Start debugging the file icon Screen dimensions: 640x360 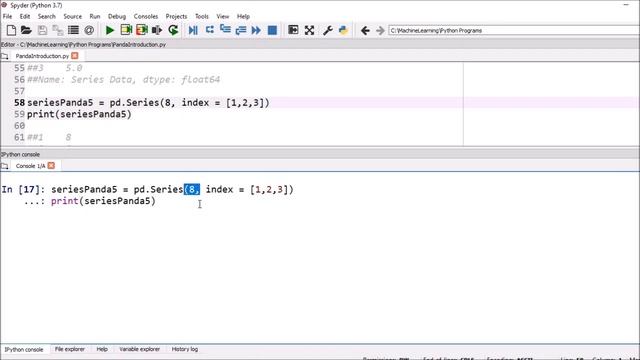tap(193, 30)
